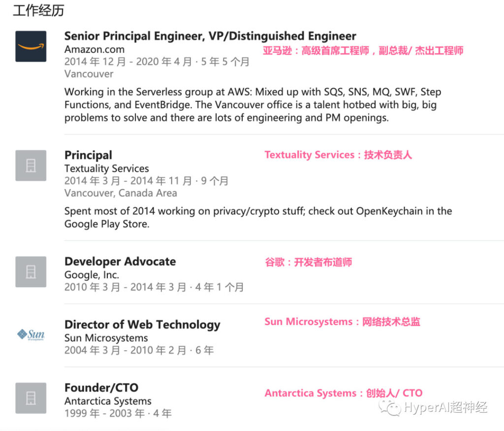Viewport: 504px width, 431px height.
Task: Click the HyperAI超神经 watermark text
Action: tap(445, 408)
